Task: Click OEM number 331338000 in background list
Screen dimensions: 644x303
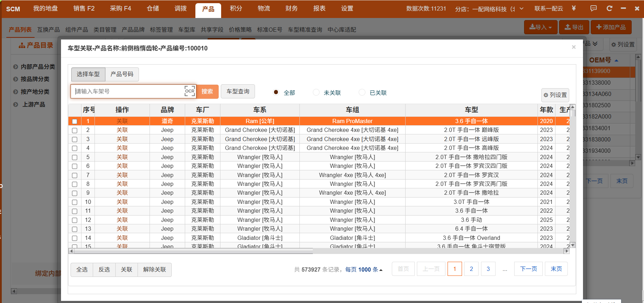Action: pos(597,83)
